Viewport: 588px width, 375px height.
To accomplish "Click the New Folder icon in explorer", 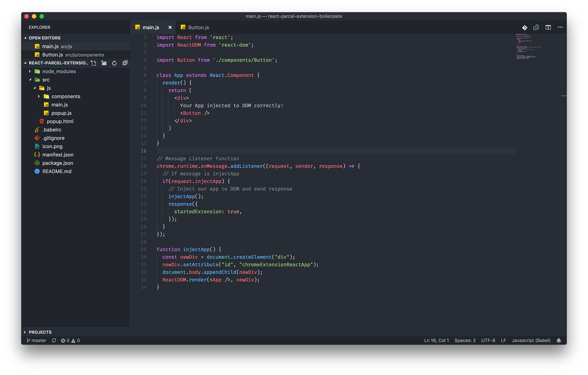I will [104, 63].
